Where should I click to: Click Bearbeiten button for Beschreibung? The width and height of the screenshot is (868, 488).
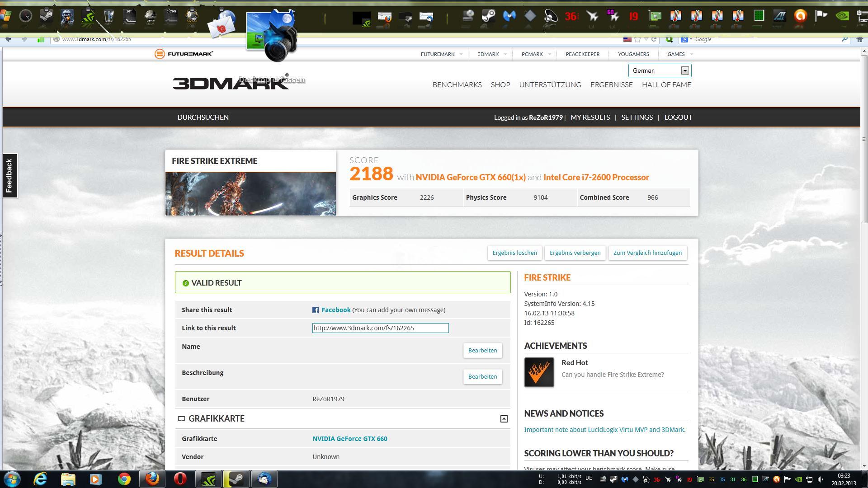[482, 377]
